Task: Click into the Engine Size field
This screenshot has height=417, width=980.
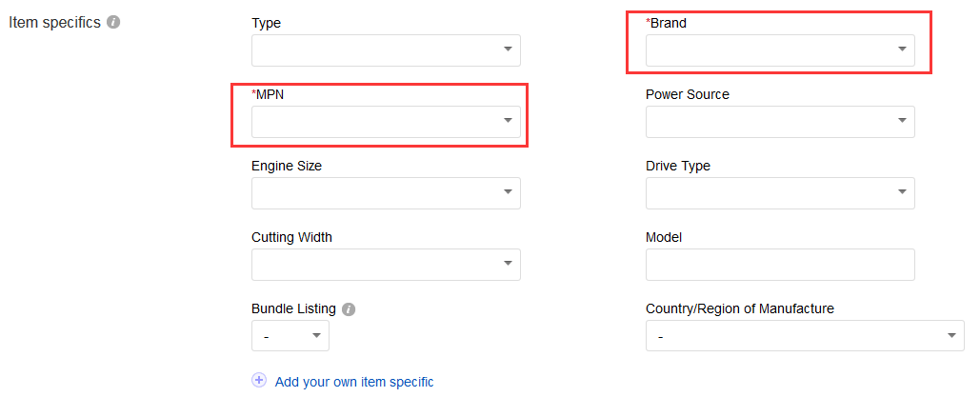Action: pyautogui.click(x=386, y=193)
